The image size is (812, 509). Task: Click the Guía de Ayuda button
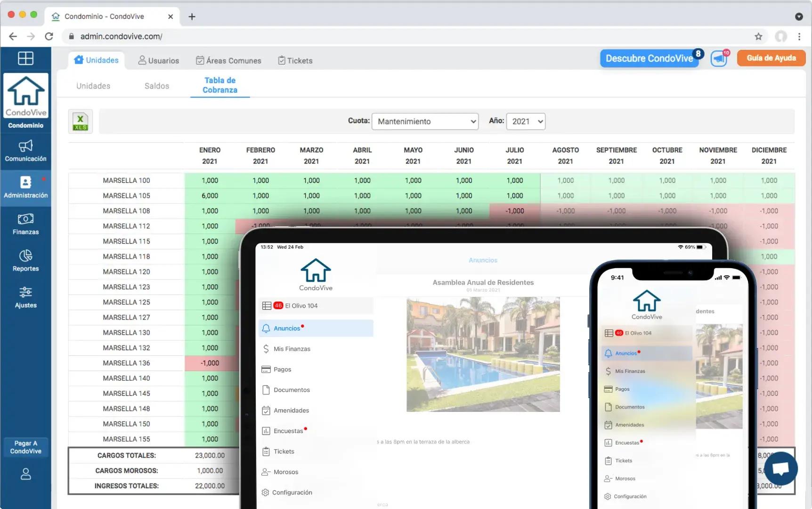pyautogui.click(x=771, y=58)
